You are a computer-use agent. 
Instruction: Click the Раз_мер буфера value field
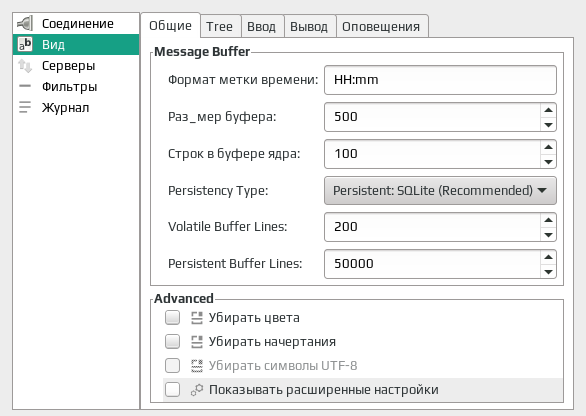pyautogui.click(x=432, y=117)
